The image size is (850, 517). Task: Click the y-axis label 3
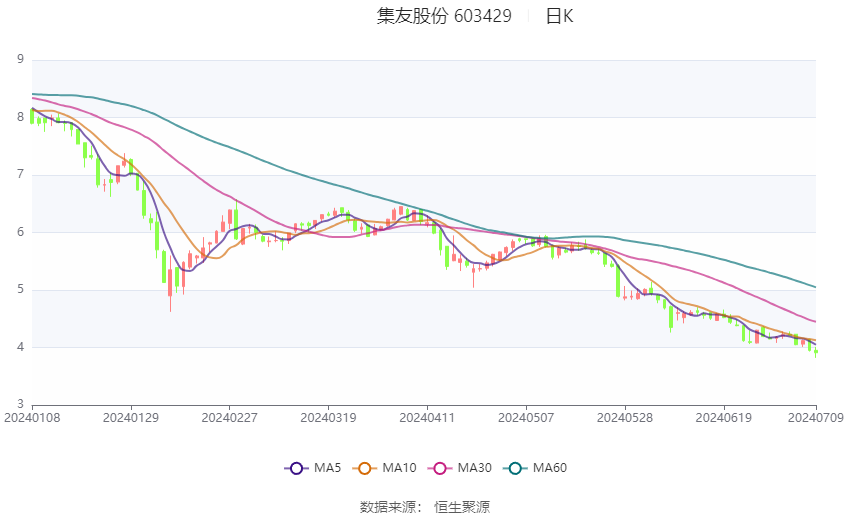21,404
